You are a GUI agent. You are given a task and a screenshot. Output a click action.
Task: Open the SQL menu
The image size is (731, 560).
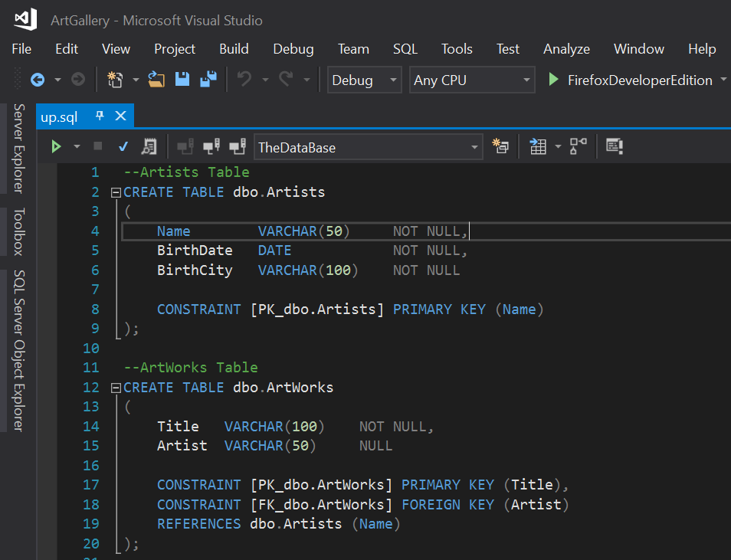click(x=405, y=49)
